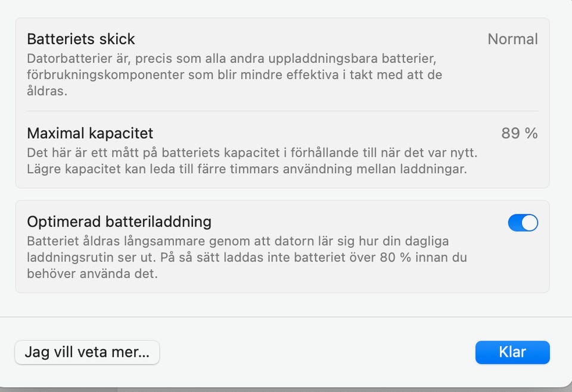Click the Optimerad batteriladdning title text

[x=119, y=222]
